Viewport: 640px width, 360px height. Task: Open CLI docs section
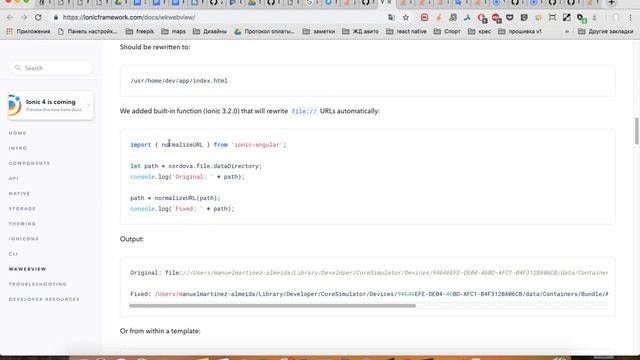pos(13,254)
